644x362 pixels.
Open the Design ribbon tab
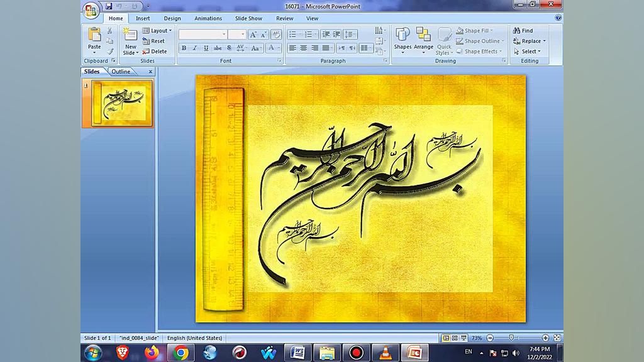[x=172, y=18]
